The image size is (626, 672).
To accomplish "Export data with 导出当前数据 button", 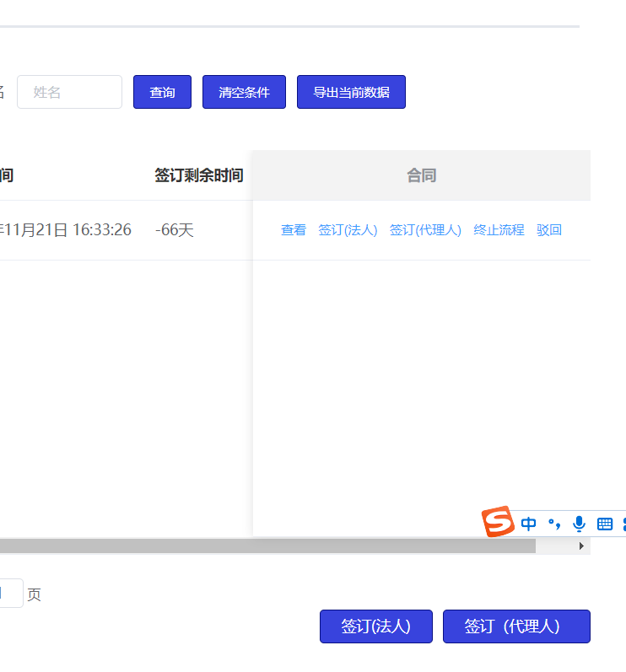I will (x=351, y=92).
